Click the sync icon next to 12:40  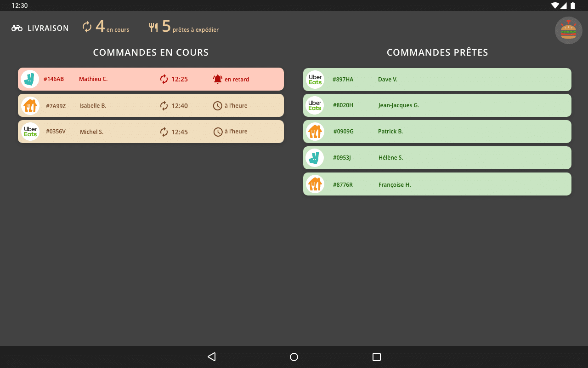click(164, 106)
